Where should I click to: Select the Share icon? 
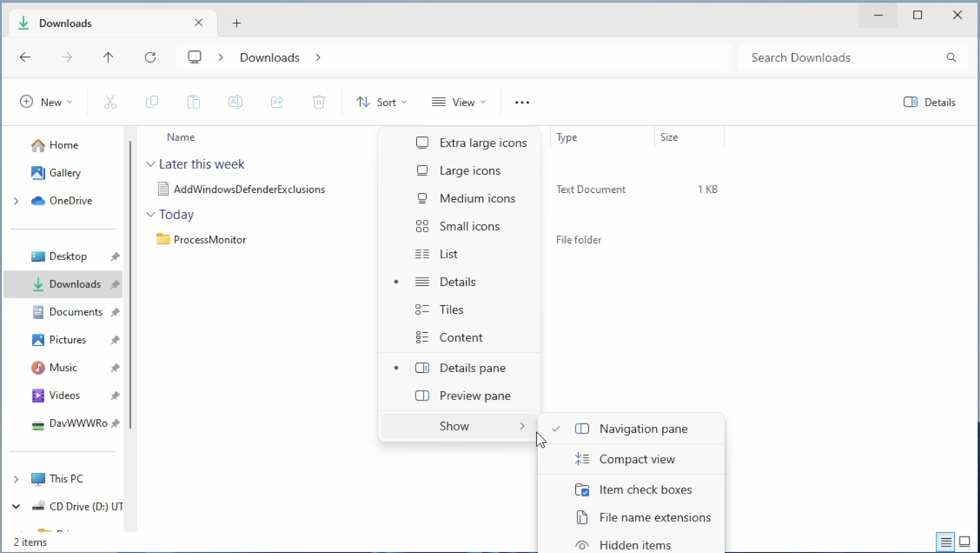tap(277, 102)
